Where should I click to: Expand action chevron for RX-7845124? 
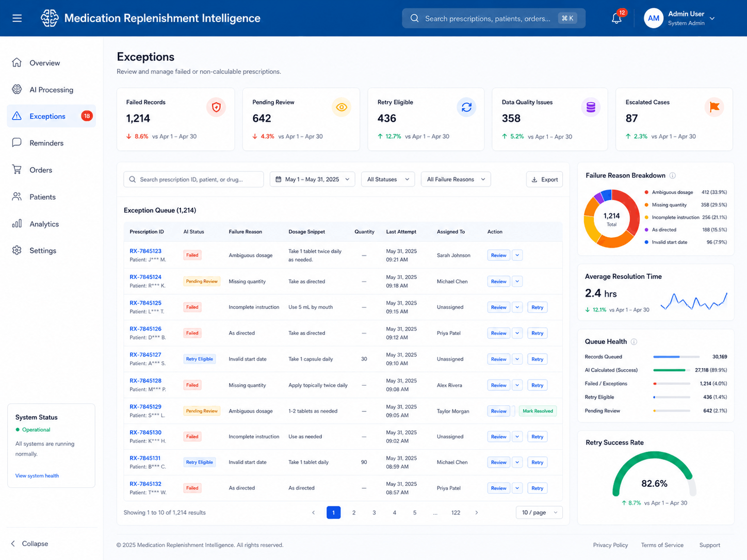517,281
